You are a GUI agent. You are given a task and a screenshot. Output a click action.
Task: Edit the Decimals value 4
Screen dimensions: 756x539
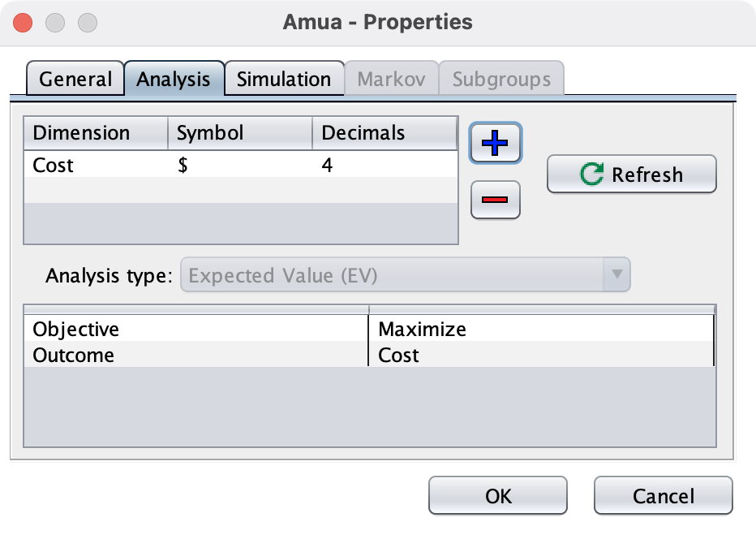384,166
